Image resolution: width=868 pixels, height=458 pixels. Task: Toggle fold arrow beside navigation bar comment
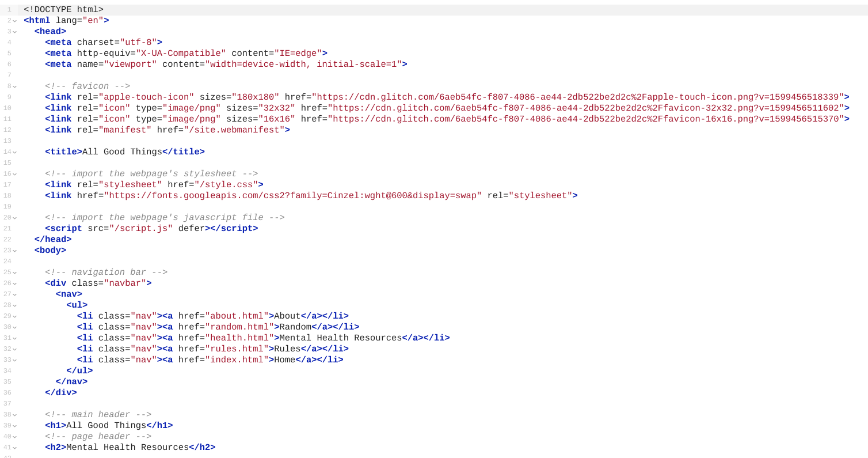pos(15,272)
